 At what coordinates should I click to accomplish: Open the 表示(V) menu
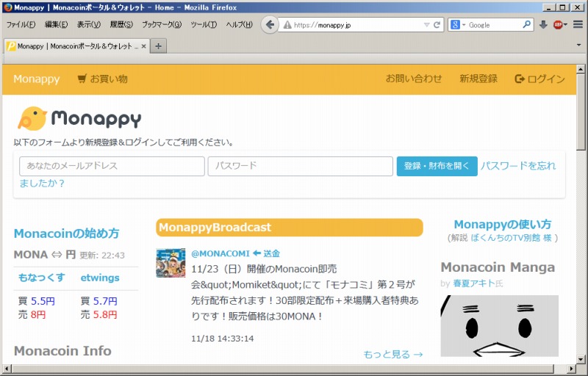coord(89,25)
